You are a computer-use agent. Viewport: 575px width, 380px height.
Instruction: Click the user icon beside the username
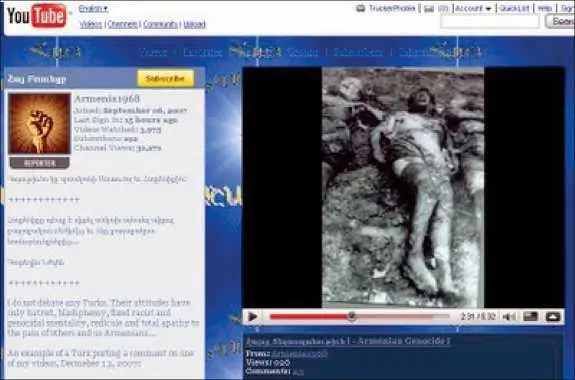(x=361, y=8)
